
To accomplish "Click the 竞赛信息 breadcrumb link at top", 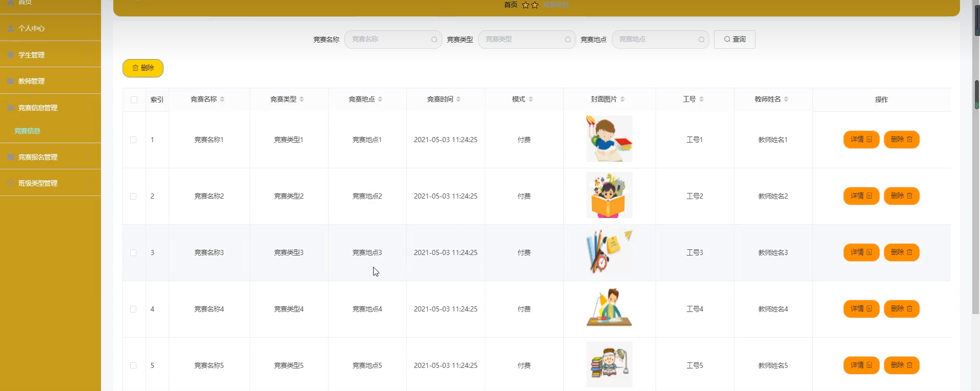I will click(556, 5).
